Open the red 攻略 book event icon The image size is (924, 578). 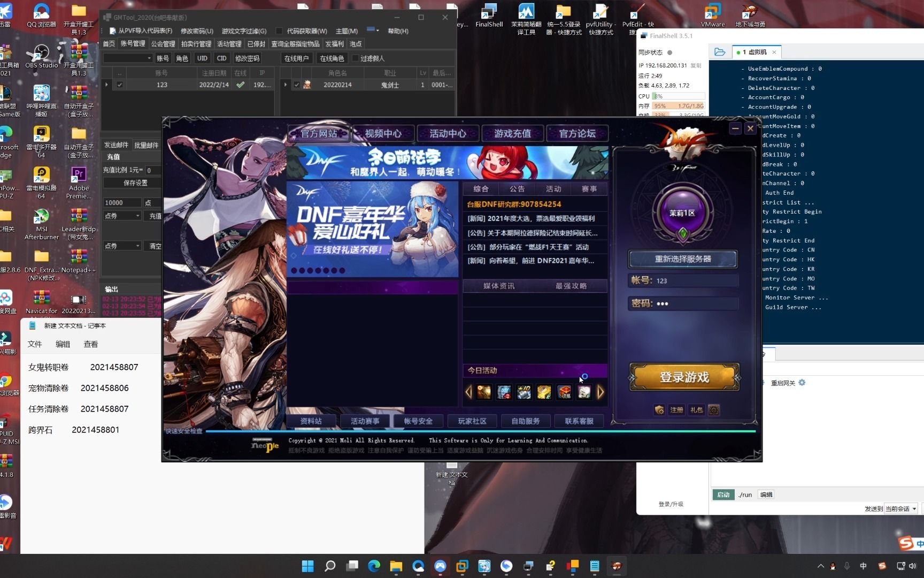click(564, 392)
